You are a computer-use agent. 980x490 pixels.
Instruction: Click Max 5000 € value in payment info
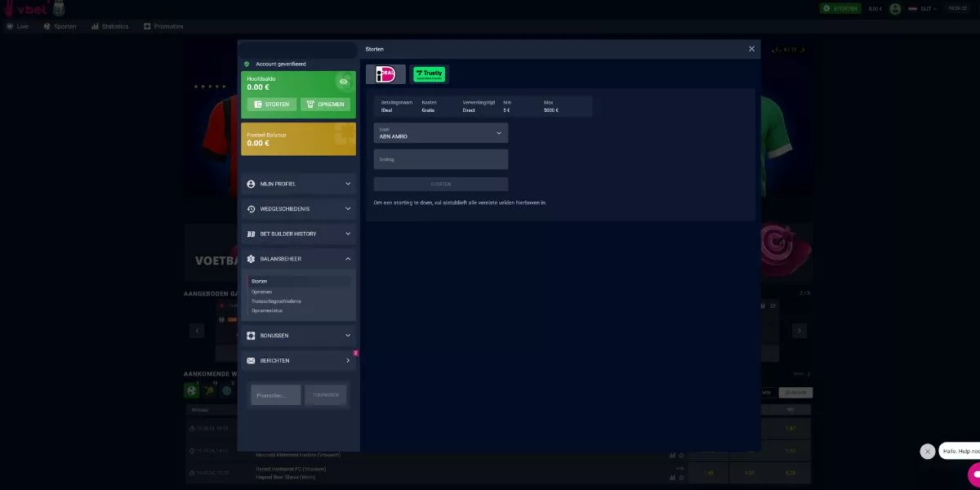(551, 109)
